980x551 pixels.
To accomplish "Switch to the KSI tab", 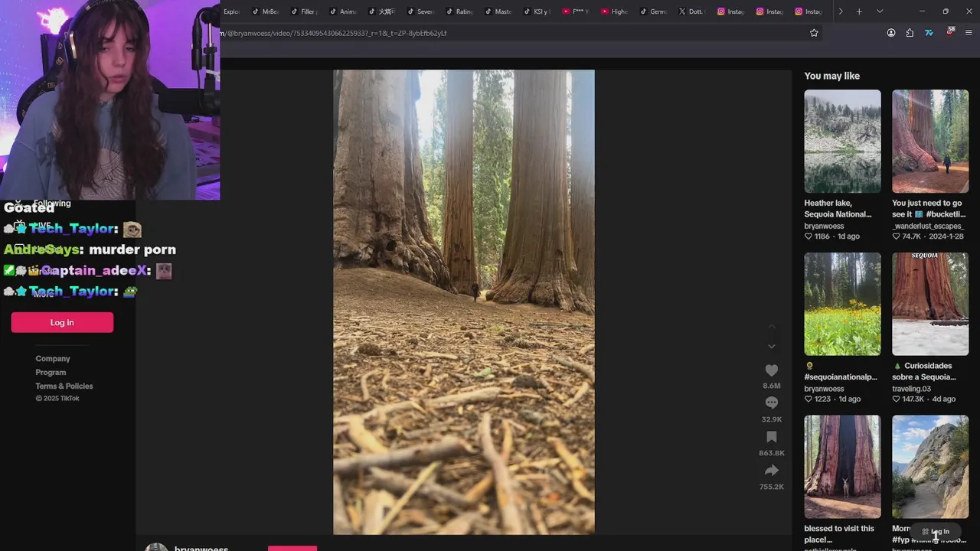I will pyautogui.click(x=537, y=11).
